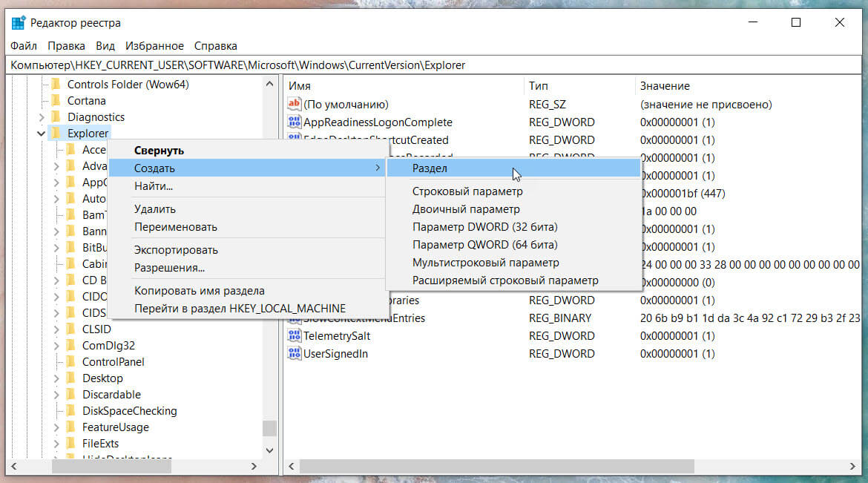Viewport: 868px width, 483px height.
Task: Click tree pane scroll down arrow
Action: [269, 450]
